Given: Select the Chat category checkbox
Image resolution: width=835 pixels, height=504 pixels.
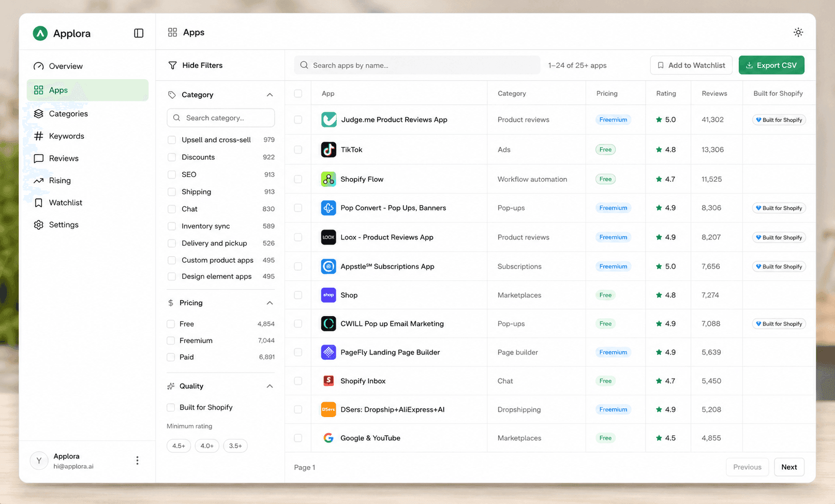Looking at the screenshot, I should pos(172,209).
